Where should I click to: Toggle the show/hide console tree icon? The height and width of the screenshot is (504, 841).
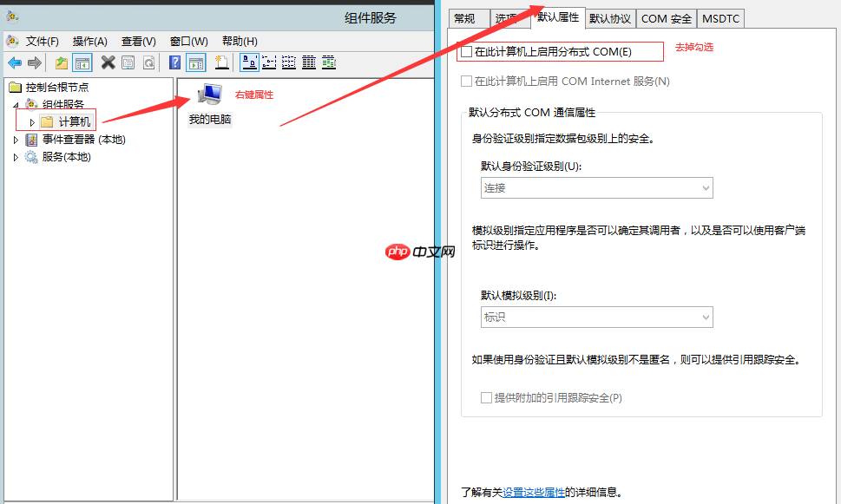82,62
